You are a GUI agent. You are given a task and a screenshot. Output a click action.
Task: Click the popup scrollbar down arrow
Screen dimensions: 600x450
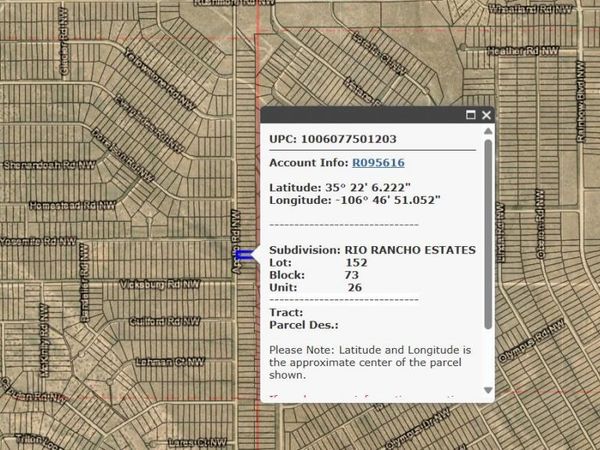tap(488, 390)
